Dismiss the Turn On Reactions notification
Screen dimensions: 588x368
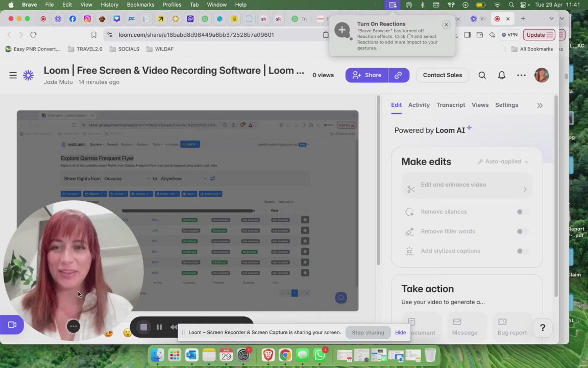pos(446,25)
